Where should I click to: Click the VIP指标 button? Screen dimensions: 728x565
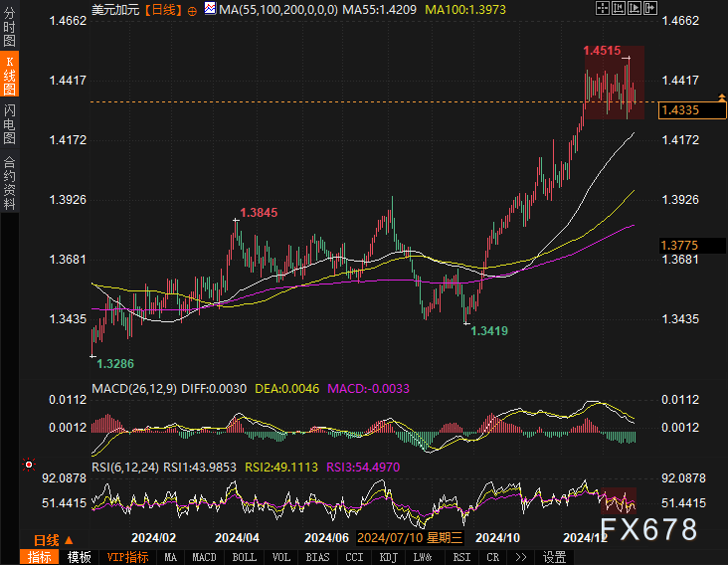[127, 557]
